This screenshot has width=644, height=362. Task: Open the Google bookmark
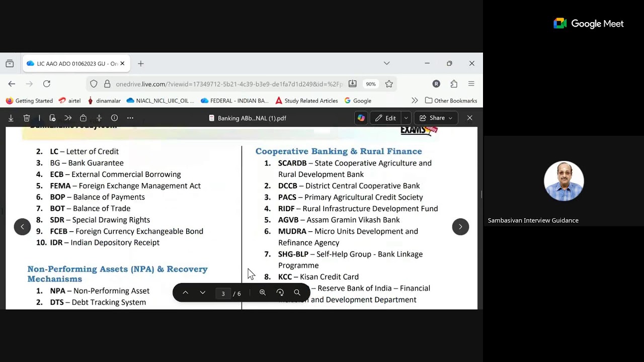(x=358, y=101)
